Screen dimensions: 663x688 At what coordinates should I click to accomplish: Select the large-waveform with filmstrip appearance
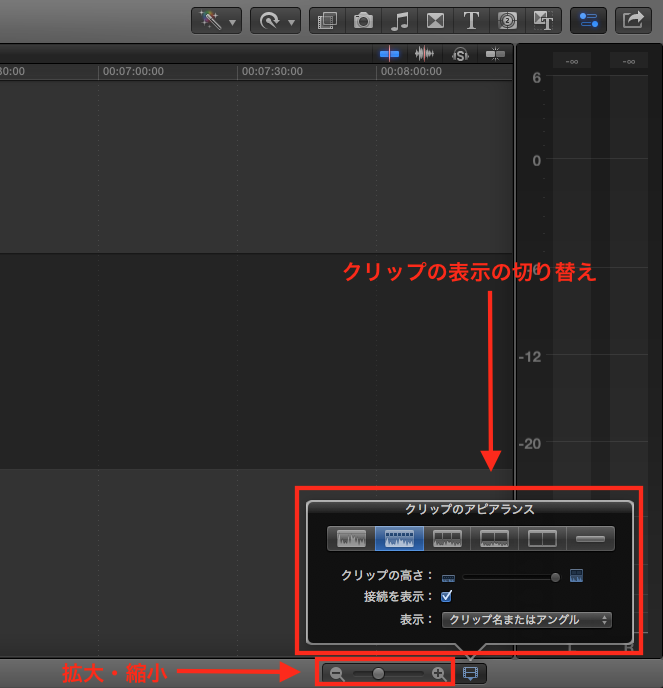tap(399, 538)
